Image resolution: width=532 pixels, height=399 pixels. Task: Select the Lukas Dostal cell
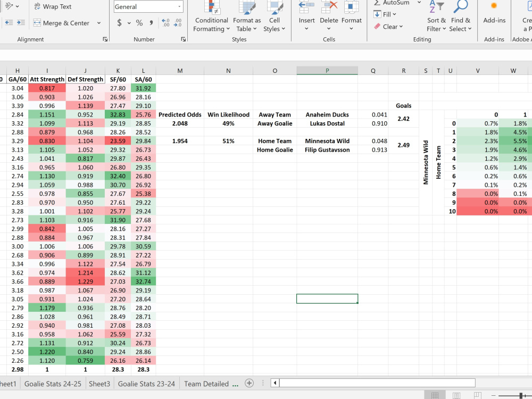tap(327, 123)
